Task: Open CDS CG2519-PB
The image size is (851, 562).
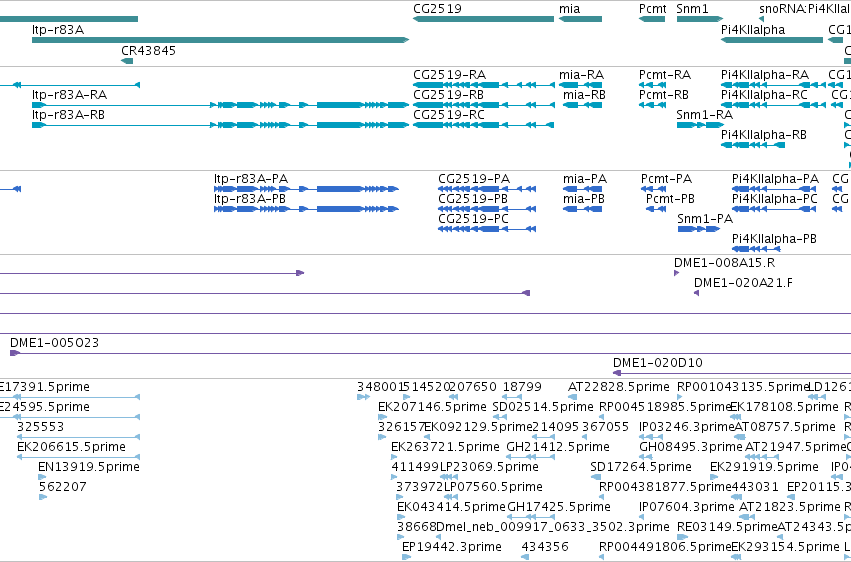Action: pos(487,209)
